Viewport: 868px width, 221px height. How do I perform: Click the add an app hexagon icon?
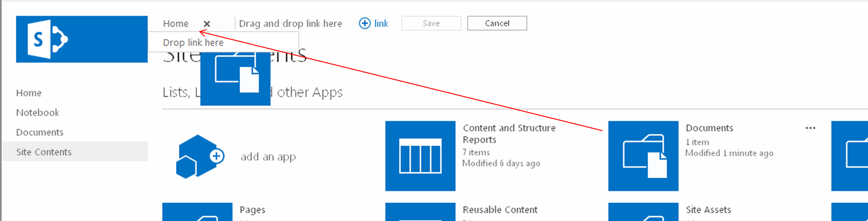pos(199,157)
